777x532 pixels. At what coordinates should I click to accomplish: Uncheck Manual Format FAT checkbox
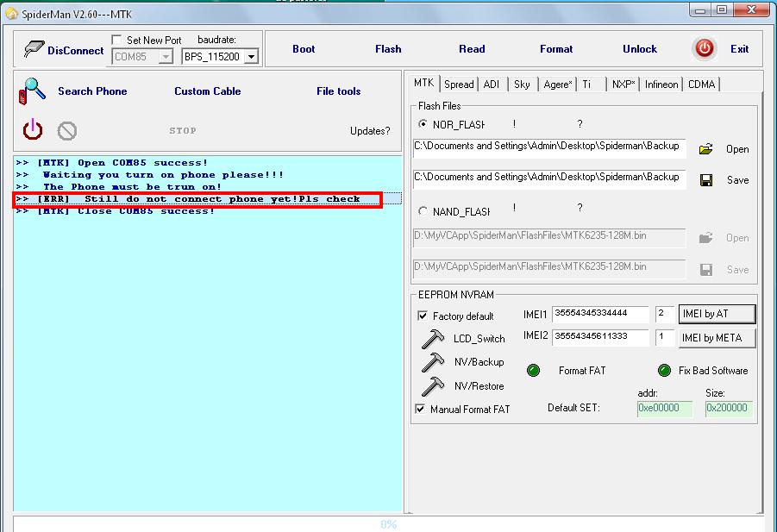[421, 409]
